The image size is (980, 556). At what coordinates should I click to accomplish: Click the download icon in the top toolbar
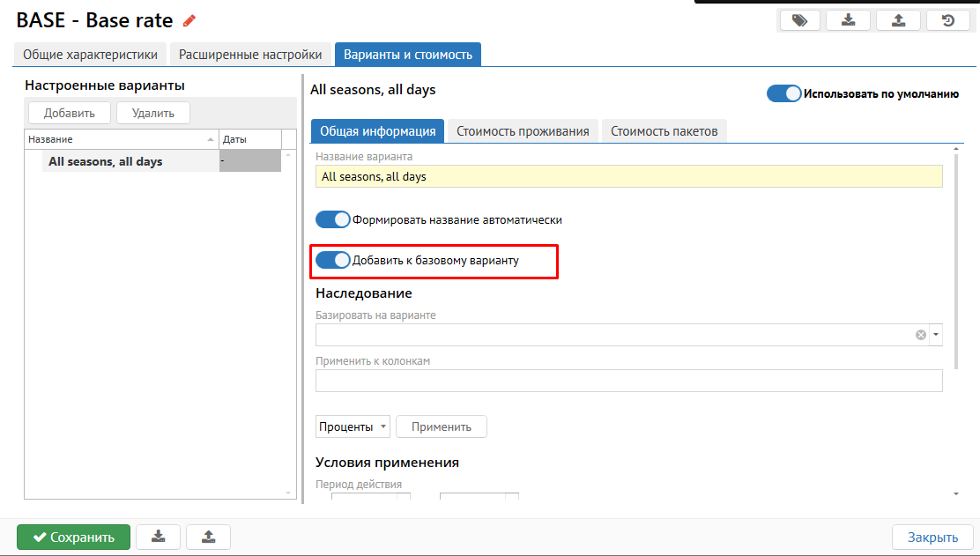click(849, 21)
